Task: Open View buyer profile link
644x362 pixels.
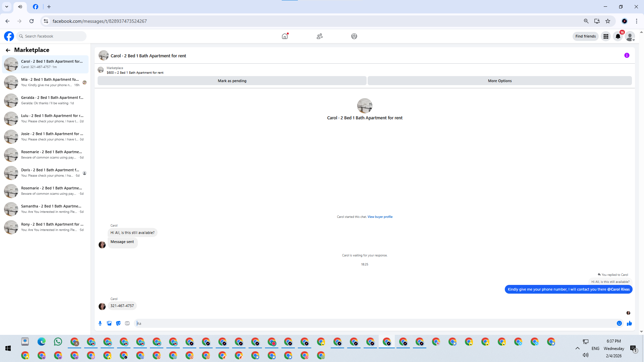Action: (x=380, y=217)
